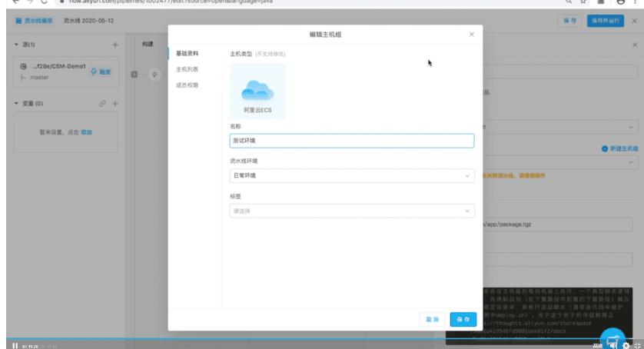Pause the video playback

[15, 346]
